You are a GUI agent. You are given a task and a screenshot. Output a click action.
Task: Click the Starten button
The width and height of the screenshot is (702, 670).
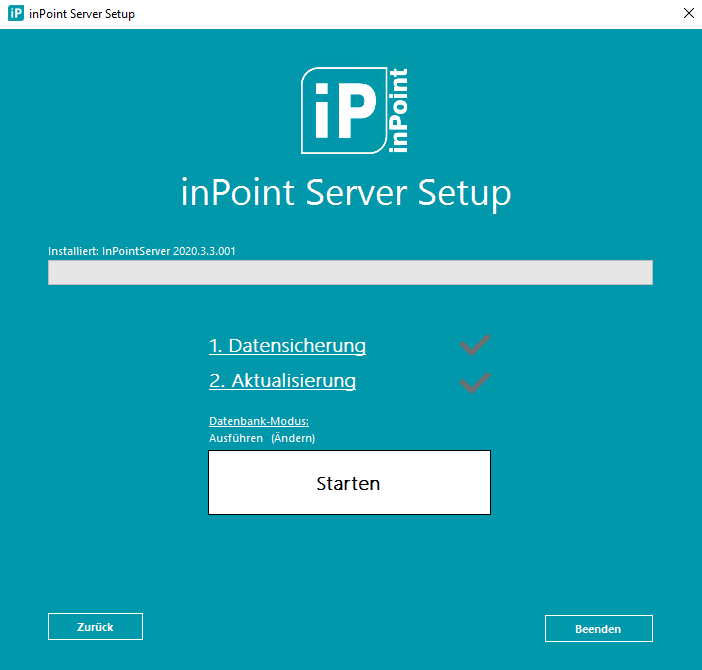pos(349,482)
